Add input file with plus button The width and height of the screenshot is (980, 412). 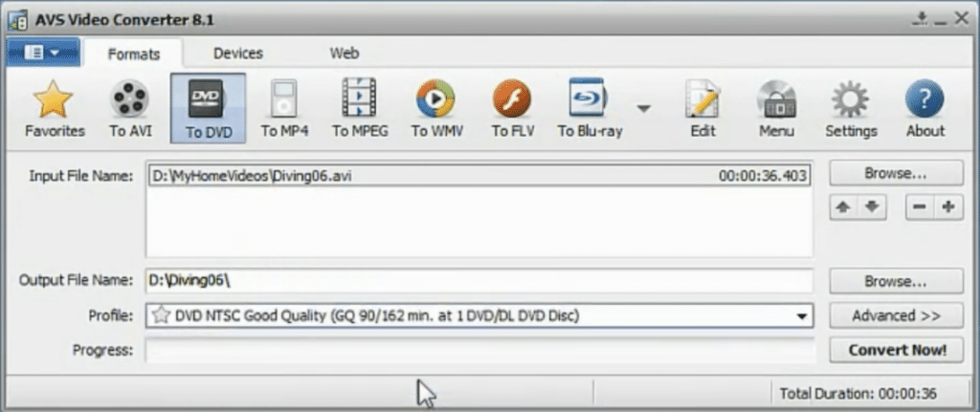click(x=948, y=207)
